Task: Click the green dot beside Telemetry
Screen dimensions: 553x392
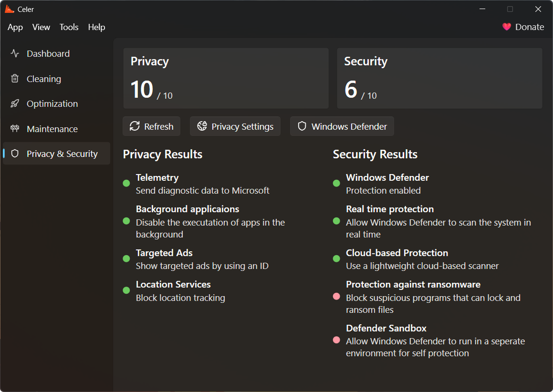Action: point(126,183)
